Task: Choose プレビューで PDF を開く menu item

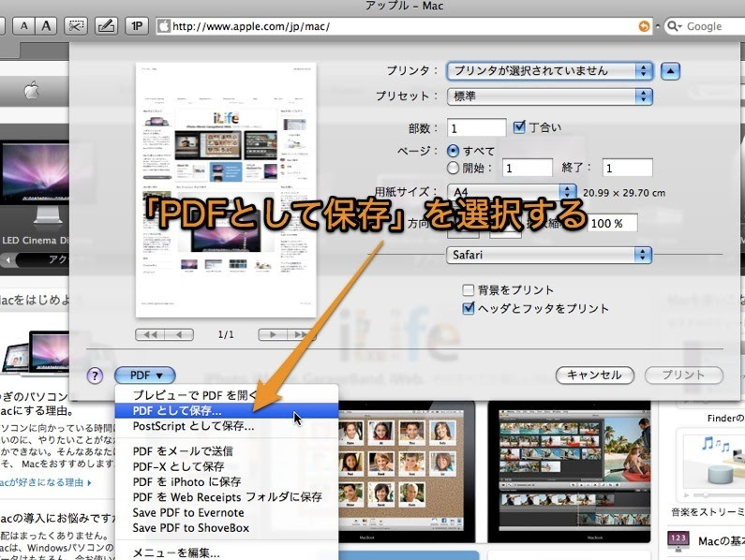Action: (227, 394)
